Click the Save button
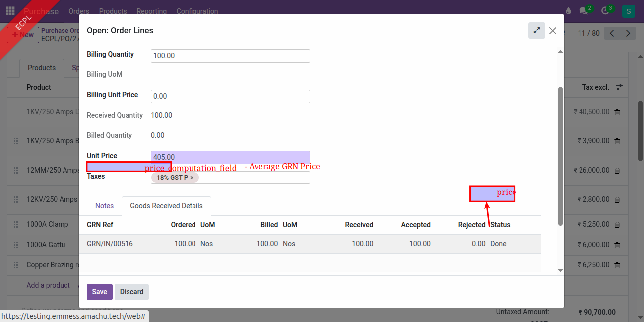Image resolution: width=644 pixels, height=322 pixels. tap(99, 292)
